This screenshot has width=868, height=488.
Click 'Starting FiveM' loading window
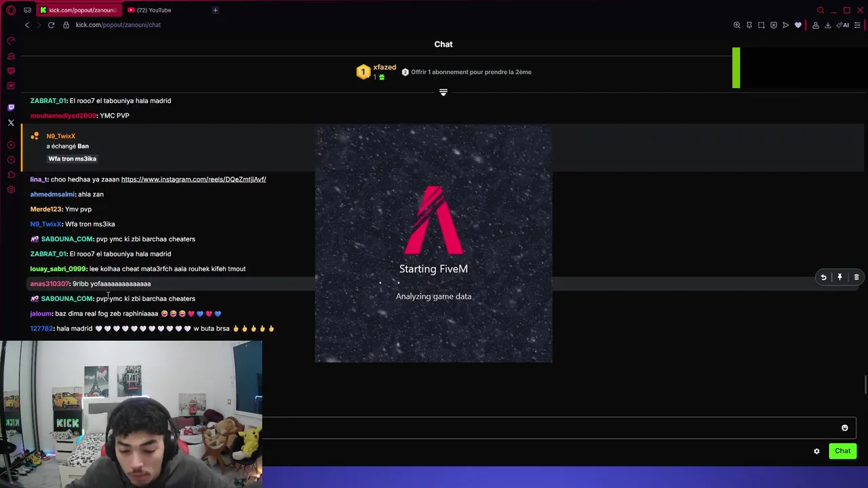(433, 243)
